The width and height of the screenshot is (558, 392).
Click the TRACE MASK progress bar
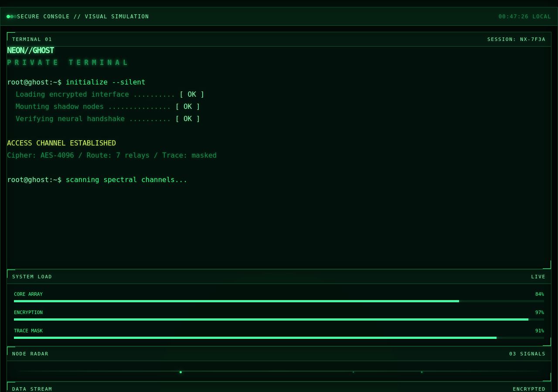point(279,338)
